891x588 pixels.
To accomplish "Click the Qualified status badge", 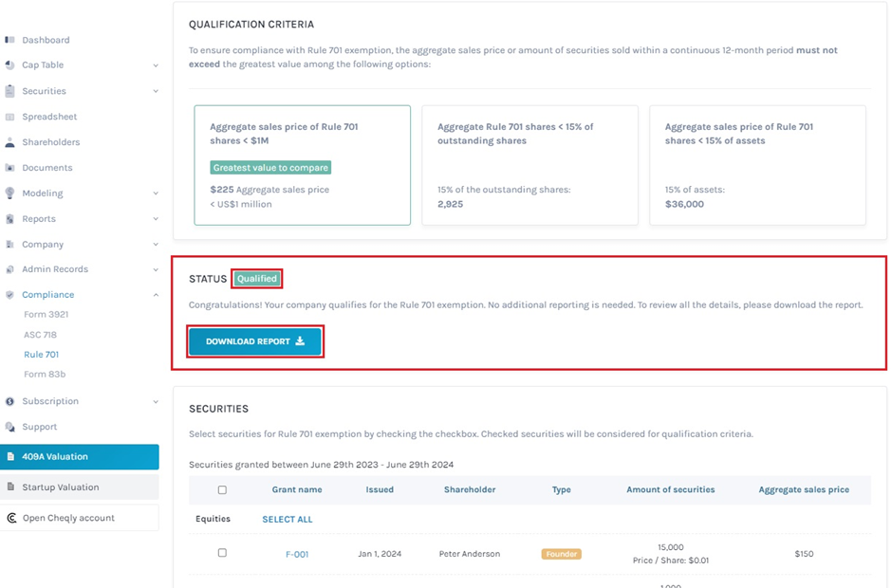I will click(x=257, y=279).
